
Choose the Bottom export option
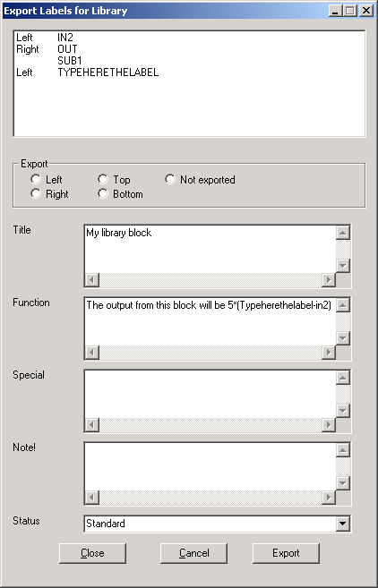pos(103,194)
